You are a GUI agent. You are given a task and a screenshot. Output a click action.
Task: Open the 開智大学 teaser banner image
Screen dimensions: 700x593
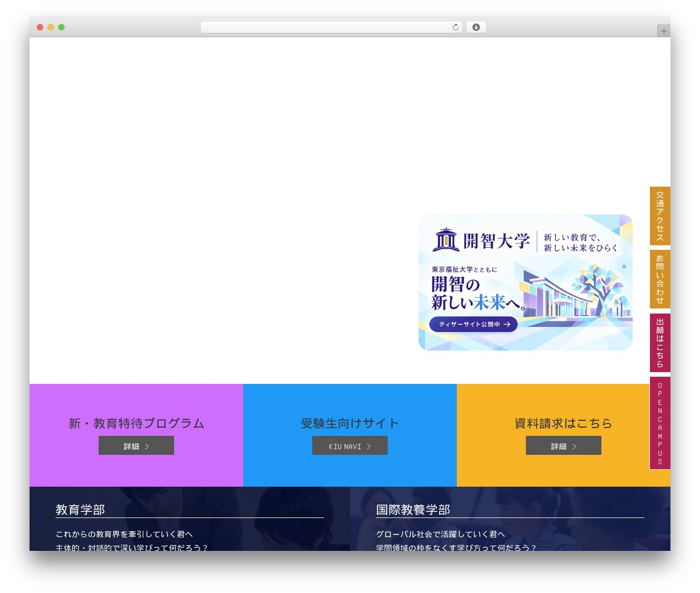click(x=526, y=282)
